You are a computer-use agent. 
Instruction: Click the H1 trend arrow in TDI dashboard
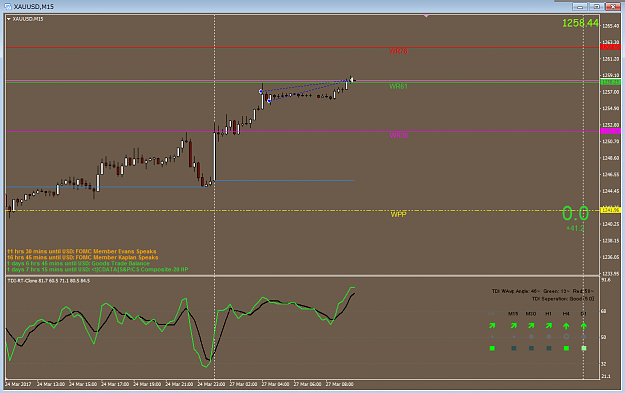point(549,326)
